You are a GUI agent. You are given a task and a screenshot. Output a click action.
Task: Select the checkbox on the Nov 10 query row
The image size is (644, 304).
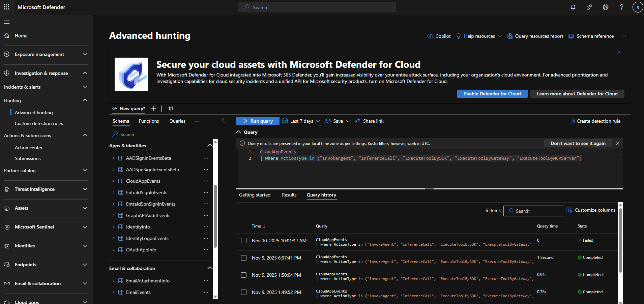click(x=244, y=241)
